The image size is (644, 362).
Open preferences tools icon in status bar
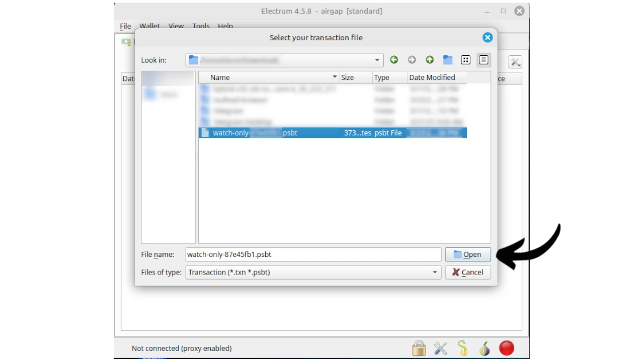click(x=440, y=348)
